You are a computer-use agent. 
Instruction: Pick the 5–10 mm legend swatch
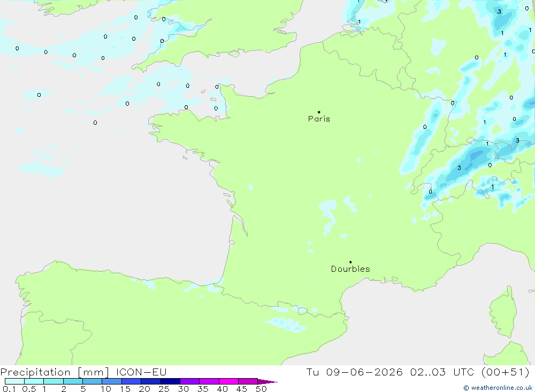93,381
